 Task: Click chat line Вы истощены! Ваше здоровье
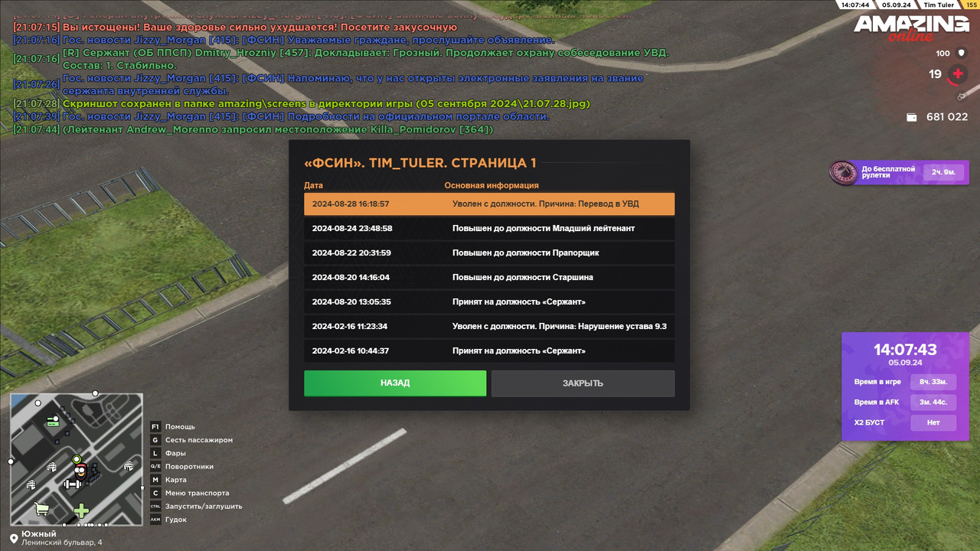tap(235, 27)
